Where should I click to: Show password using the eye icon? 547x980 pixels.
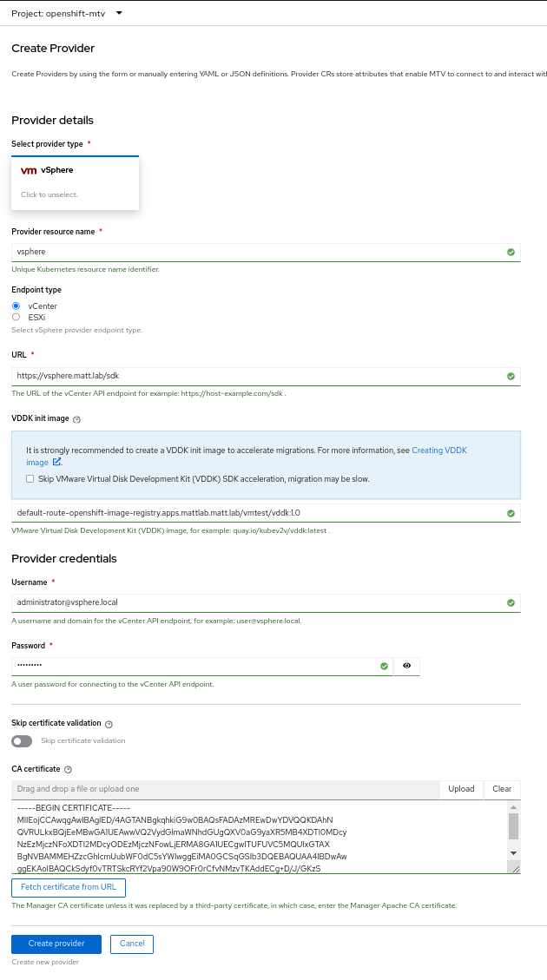(x=407, y=667)
